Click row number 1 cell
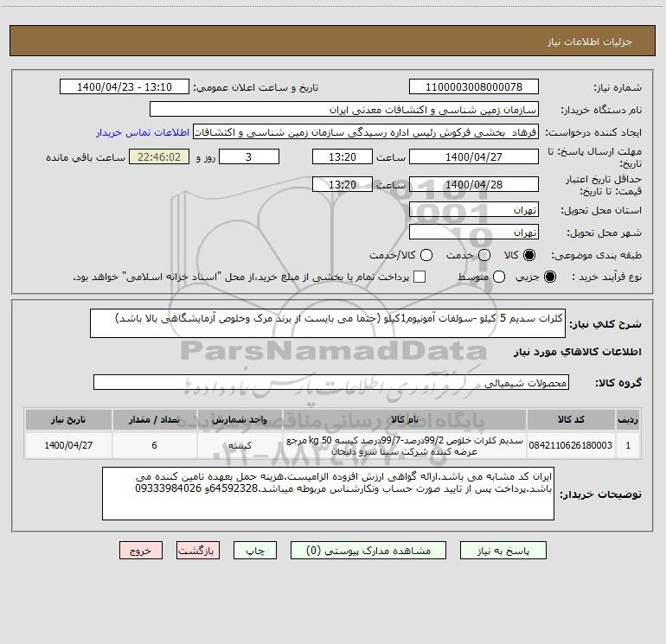 click(628, 445)
